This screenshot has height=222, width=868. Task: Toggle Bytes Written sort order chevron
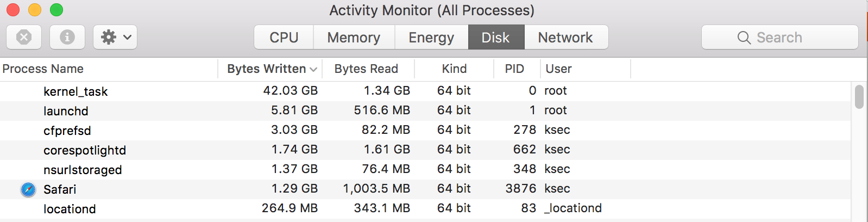313,69
